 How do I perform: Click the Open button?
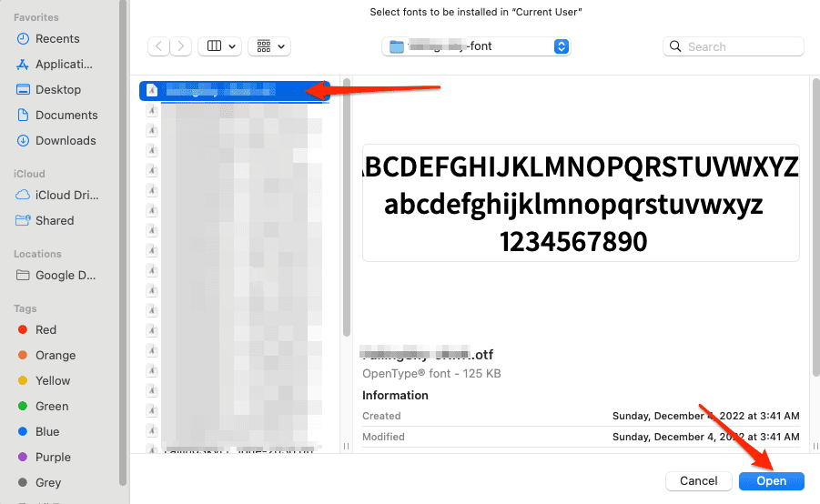[x=771, y=480]
